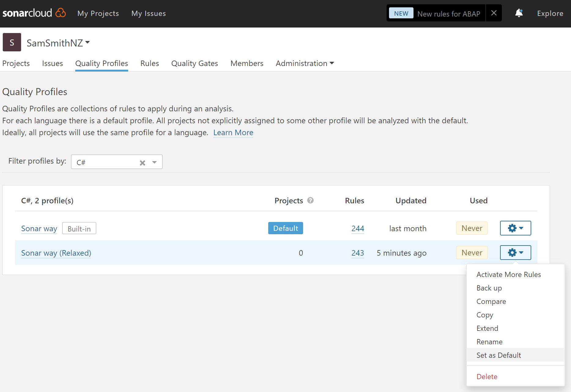571x392 pixels.
Task: Switch to the Quality Gates tab
Action: (x=195, y=63)
